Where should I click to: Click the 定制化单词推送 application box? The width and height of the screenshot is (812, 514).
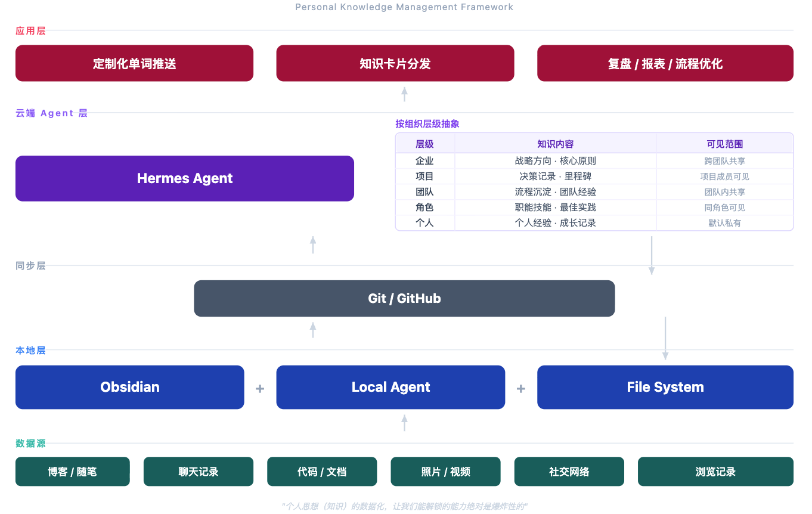click(134, 63)
